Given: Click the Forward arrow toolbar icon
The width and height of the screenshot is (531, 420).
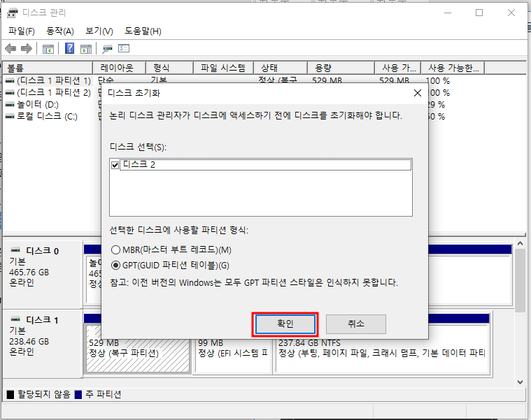Looking at the screenshot, I should coord(27,49).
